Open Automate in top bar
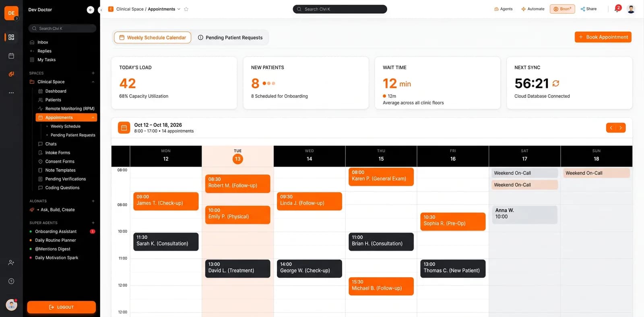Screen dimensions: 644x317 click(533, 9)
